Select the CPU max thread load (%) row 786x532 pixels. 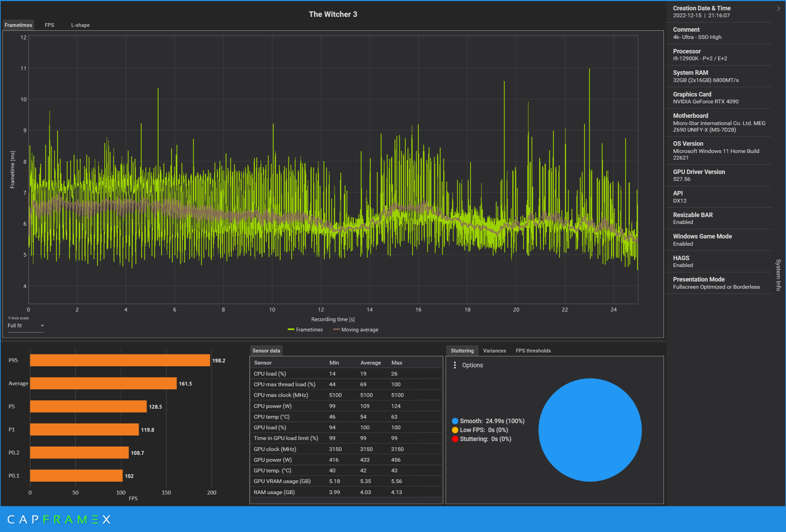(346, 385)
